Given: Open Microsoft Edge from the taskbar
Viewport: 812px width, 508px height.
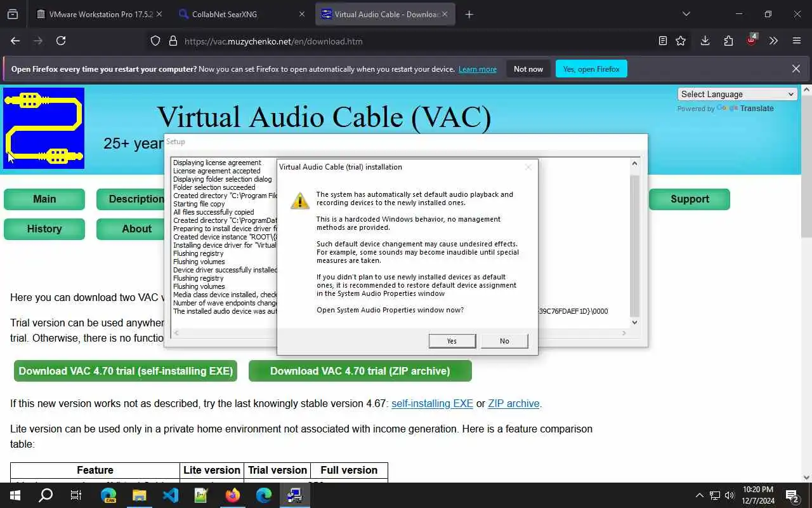Looking at the screenshot, I should click(x=264, y=495).
